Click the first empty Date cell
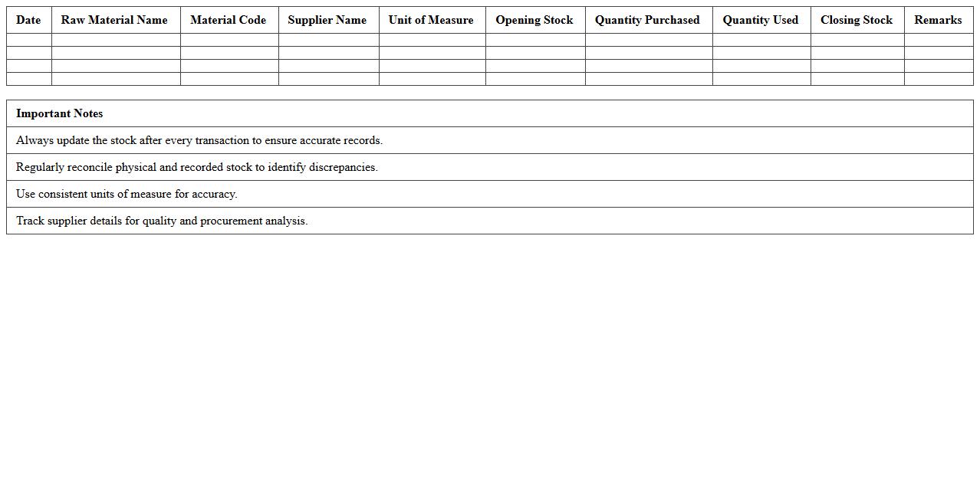Screen dimensions: 980x498 pos(28,39)
